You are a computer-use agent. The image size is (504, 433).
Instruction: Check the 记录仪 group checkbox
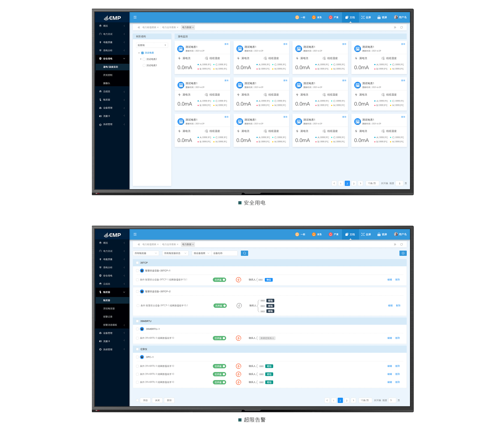coord(137,349)
